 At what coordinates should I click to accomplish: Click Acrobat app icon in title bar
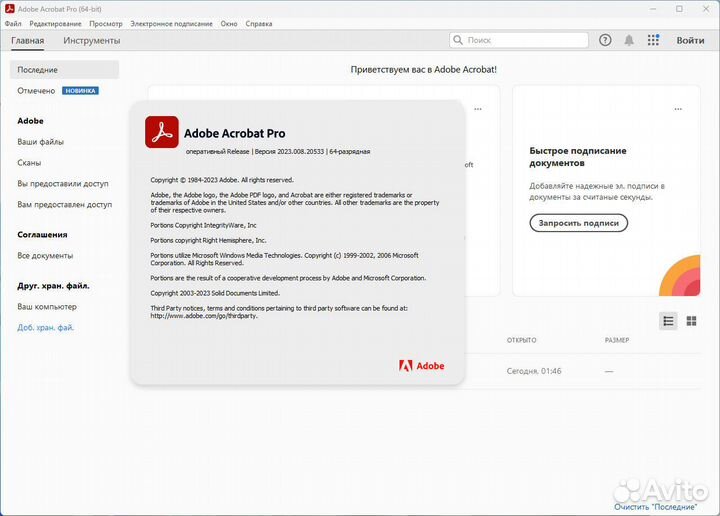(x=10, y=9)
